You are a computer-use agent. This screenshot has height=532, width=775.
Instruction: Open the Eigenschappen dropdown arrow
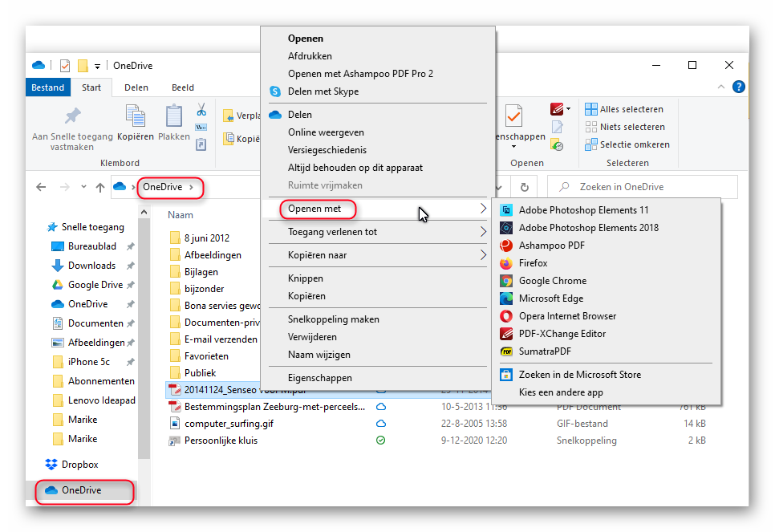tap(513, 146)
